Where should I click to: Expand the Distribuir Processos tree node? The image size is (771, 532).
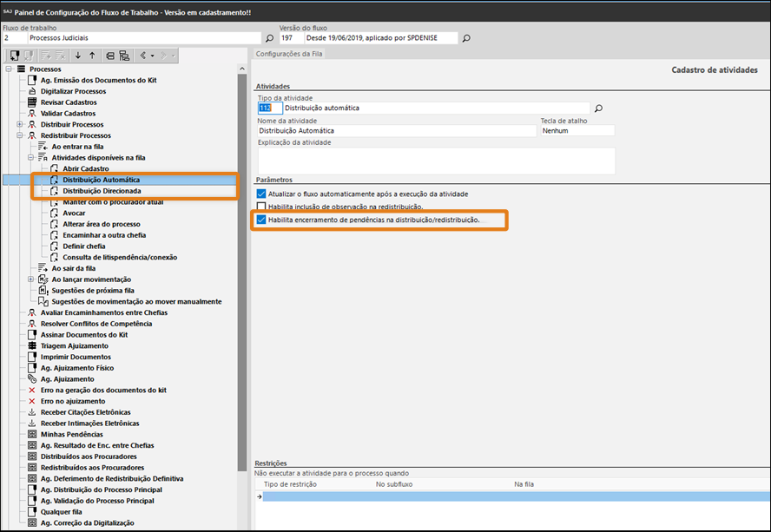(x=20, y=124)
